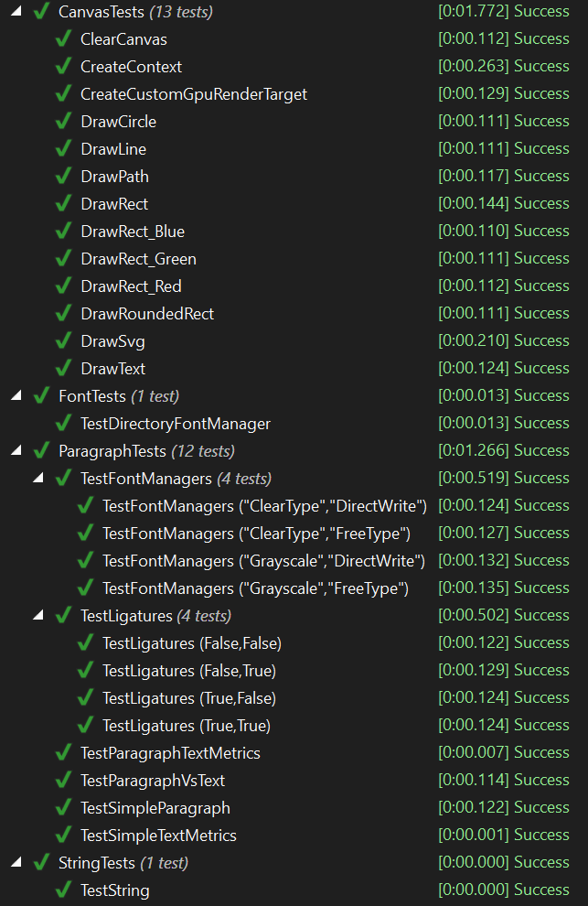
Task: Click the checkmark icon beside TestString
Action: (63, 890)
